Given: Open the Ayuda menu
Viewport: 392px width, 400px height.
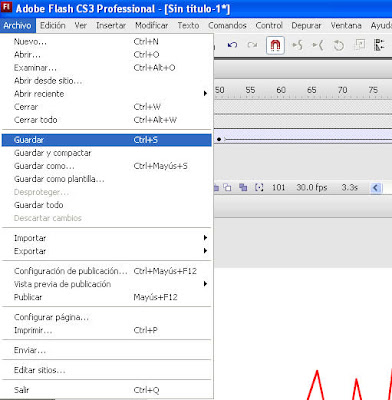Looking at the screenshot, I should pyautogui.click(x=381, y=26).
